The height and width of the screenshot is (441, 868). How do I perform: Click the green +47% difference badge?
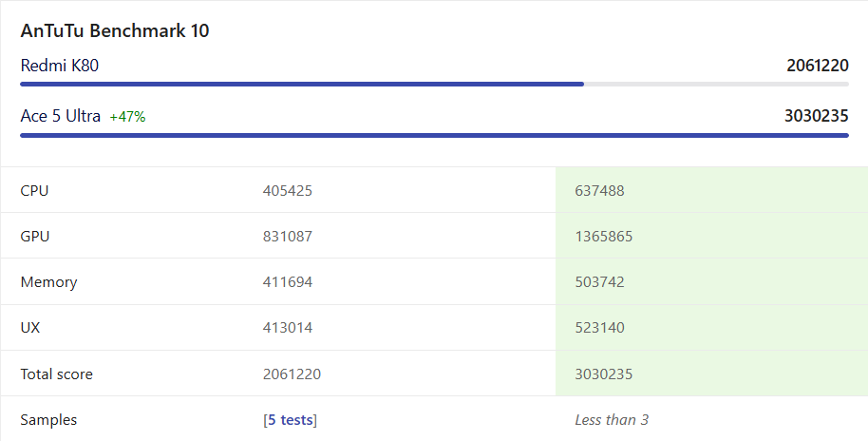tap(127, 117)
